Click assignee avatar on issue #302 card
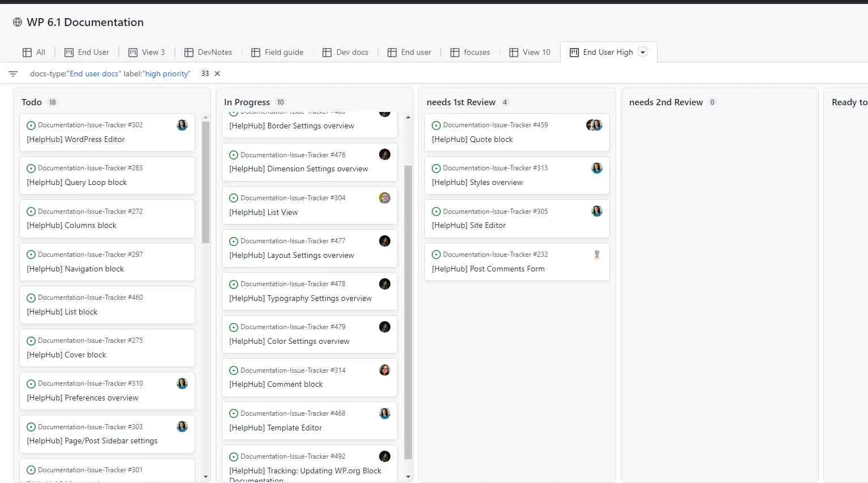This screenshot has width=868, height=483. click(182, 125)
